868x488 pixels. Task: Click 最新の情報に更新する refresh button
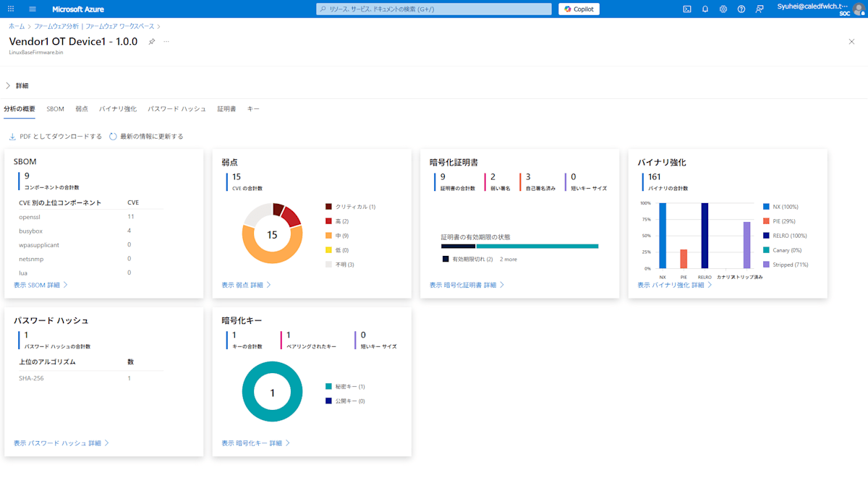pyautogui.click(x=146, y=136)
